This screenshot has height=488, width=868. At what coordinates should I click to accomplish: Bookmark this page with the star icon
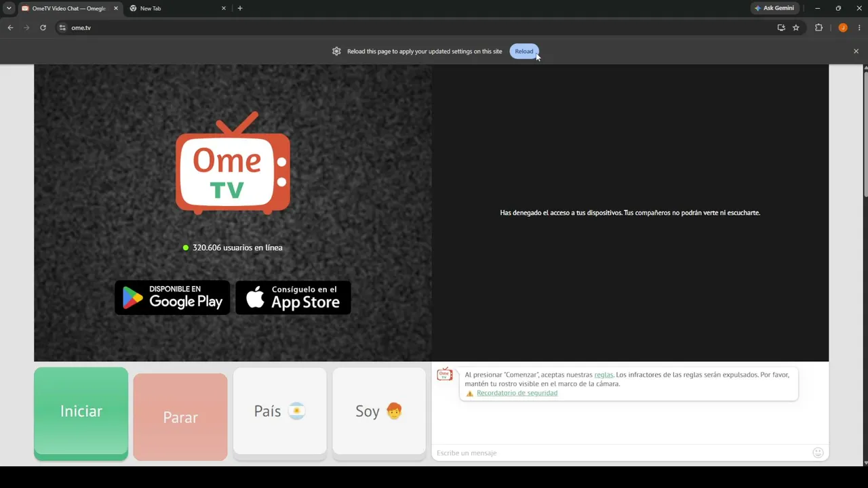pyautogui.click(x=796, y=28)
